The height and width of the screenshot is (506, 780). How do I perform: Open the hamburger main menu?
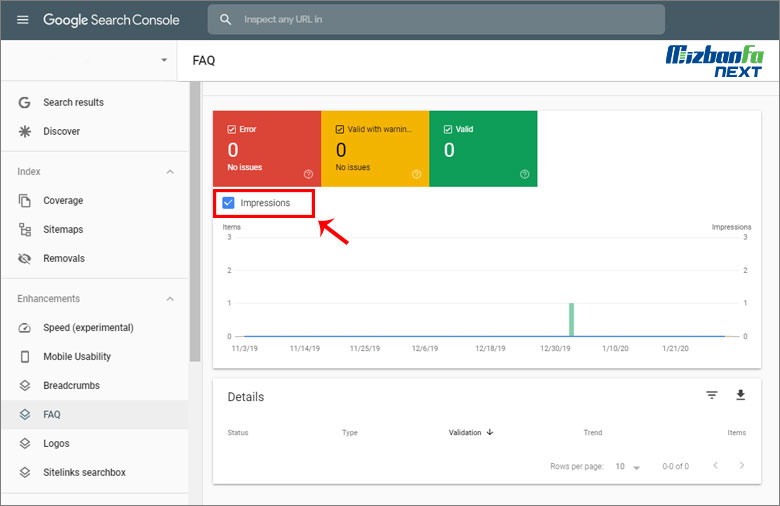coord(23,20)
